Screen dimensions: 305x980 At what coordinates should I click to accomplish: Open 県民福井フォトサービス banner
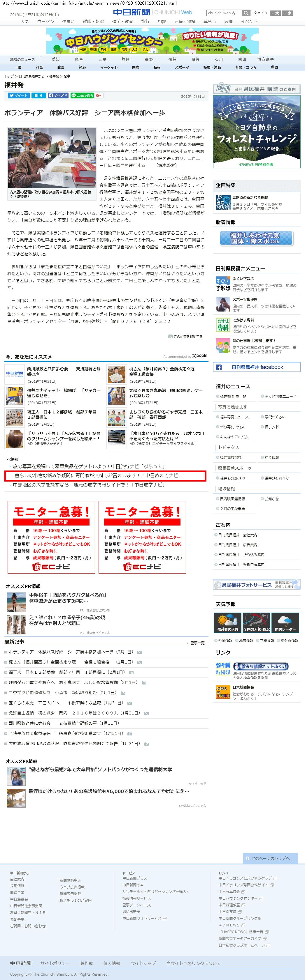[257, 584]
